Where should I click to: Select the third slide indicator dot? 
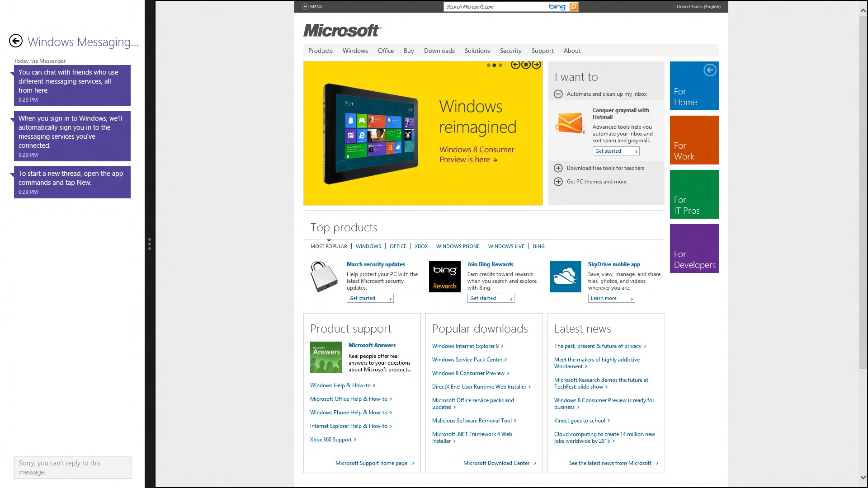pyautogui.click(x=500, y=65)
